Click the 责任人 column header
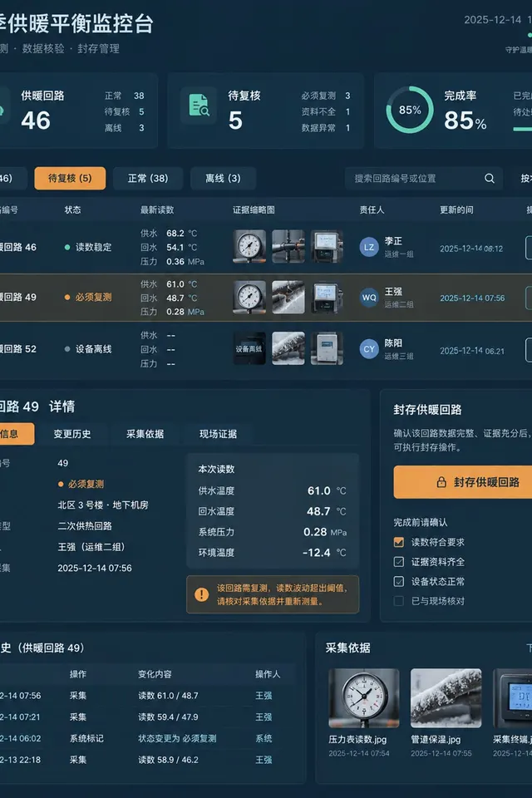The height and width of the screenshot is (798, 532). pyautogui.click(x=372, y=209)
